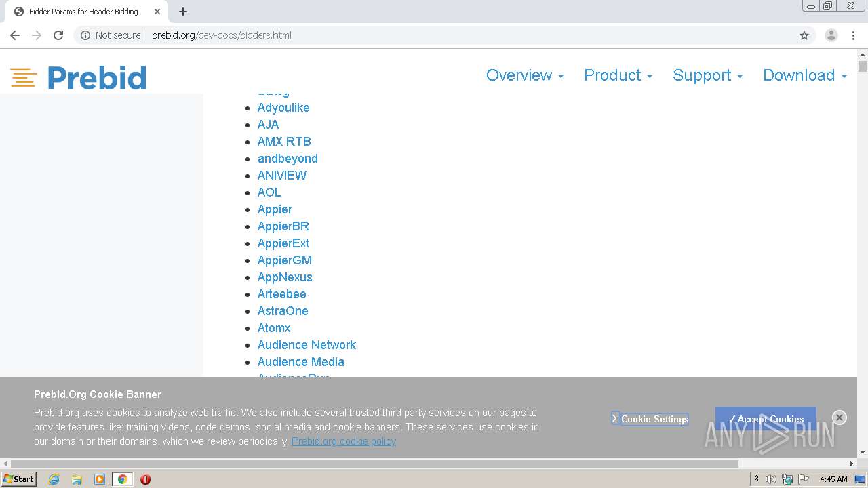Open the AppierExt bidder link

pos(283,243)
